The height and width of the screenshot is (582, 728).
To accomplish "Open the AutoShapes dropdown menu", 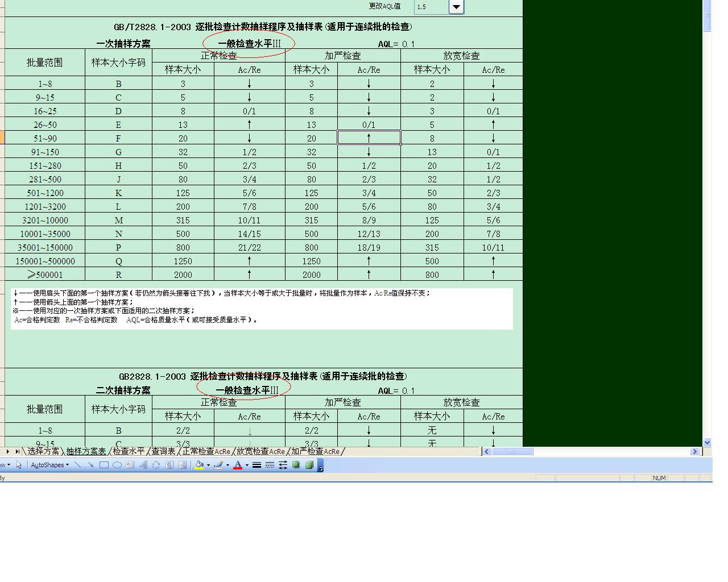I will pyautogui.click(x=50, y=464).
